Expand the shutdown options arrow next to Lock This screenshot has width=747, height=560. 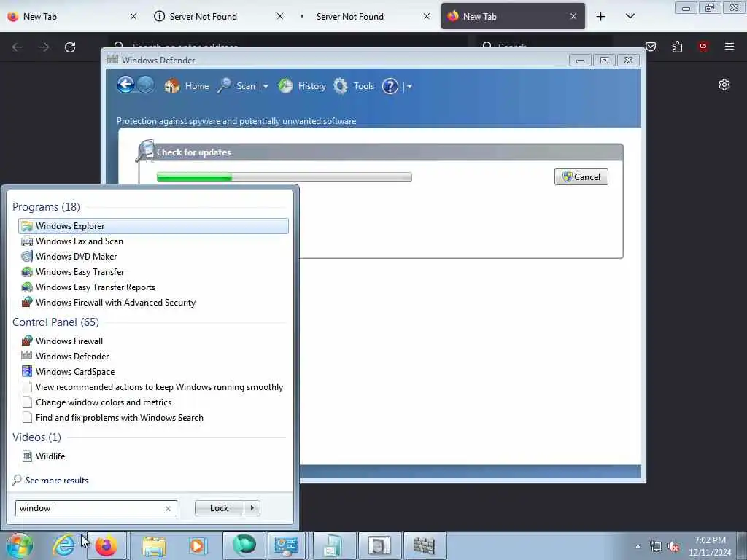coord(252,508)
